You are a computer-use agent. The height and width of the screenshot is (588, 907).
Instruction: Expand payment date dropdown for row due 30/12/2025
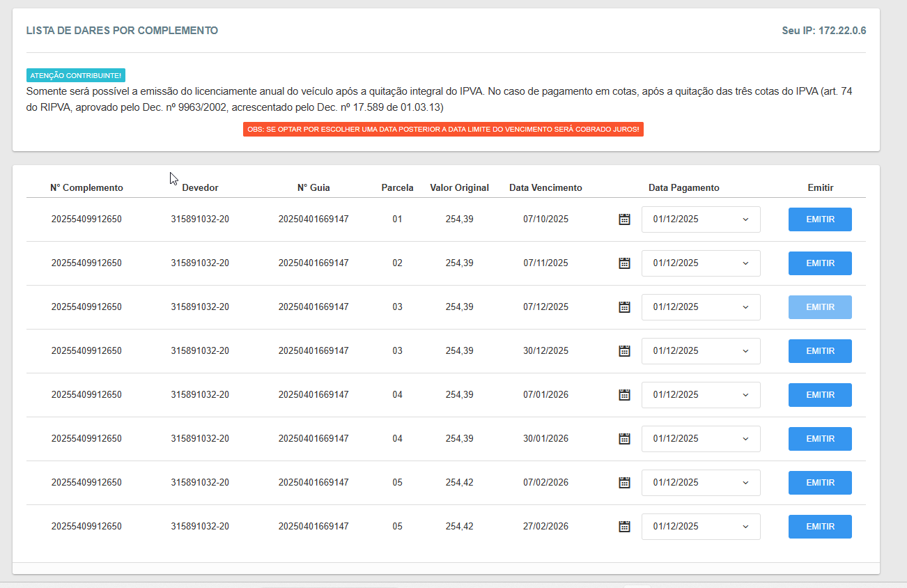tap(700, 351)
